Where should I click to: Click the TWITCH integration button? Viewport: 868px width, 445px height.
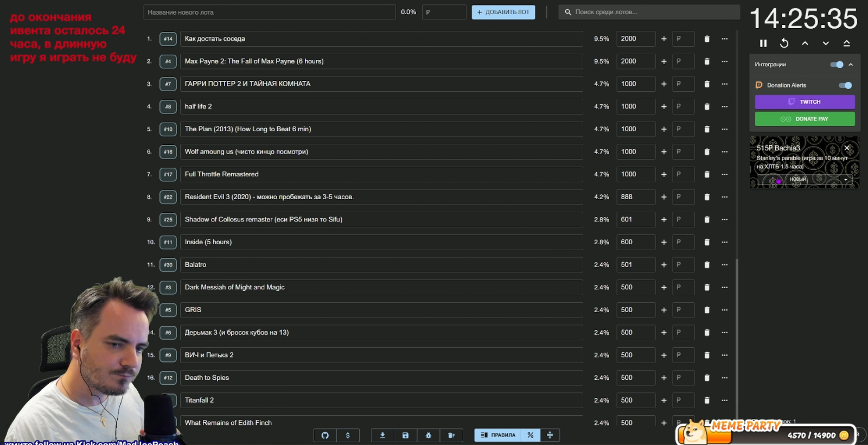click(x=805, y=102)
